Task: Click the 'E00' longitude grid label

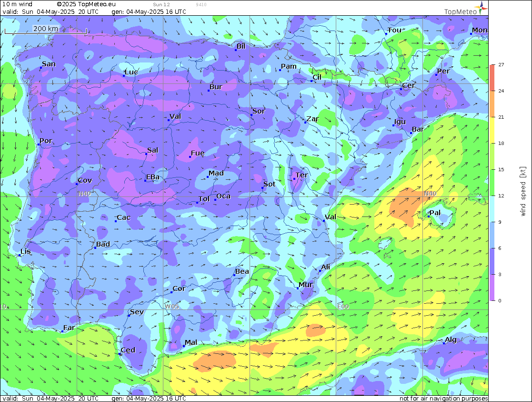Action: point(343,306)
